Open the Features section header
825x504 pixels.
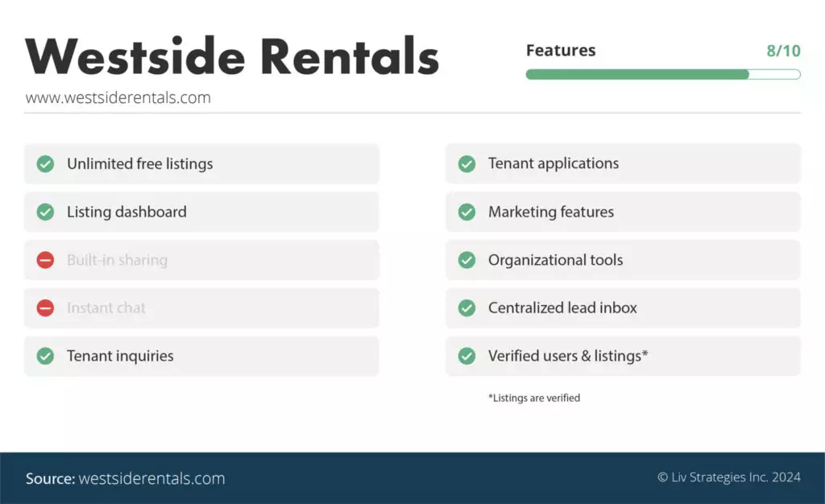[561, 50]
